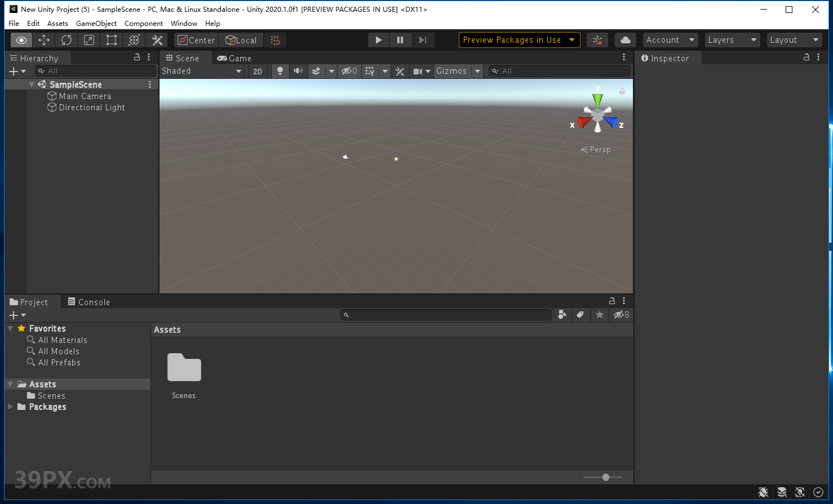
Task: Open the Component menu
Action: [144, 24]
